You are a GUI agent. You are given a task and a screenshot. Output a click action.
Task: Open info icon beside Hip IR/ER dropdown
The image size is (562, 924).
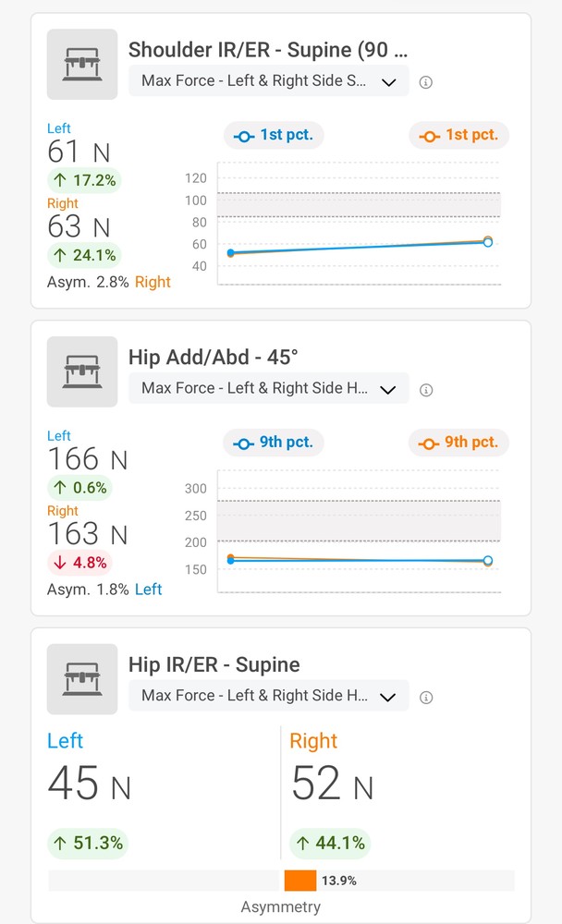[x=426, y=698]
